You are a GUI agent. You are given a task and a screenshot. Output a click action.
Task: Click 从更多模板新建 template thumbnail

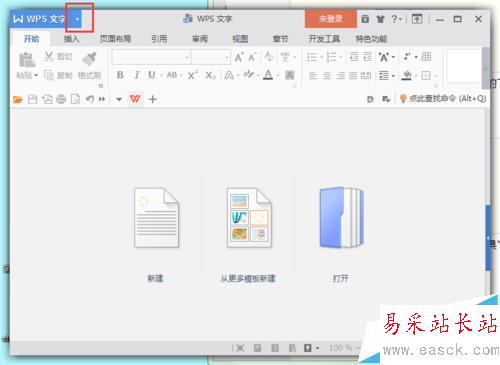(249, 218)
